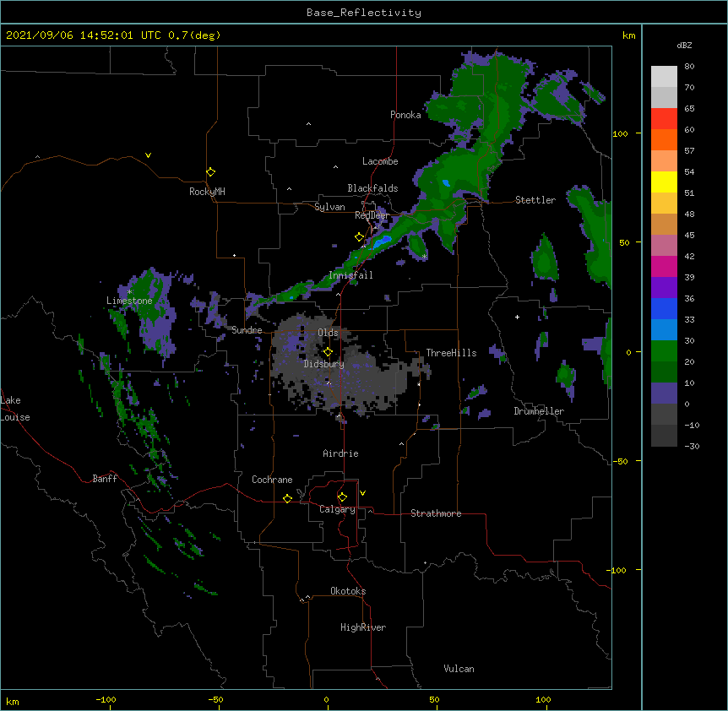Click the Innisfail label

(x=350, y=275)
